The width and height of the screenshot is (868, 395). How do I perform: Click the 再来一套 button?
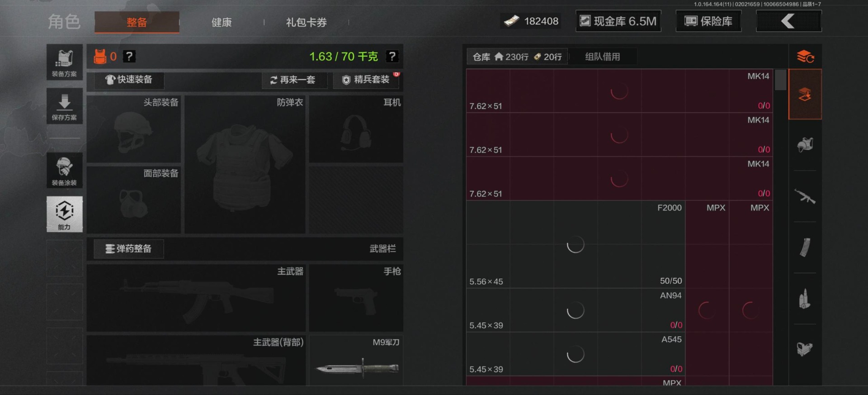coord(294,80)
